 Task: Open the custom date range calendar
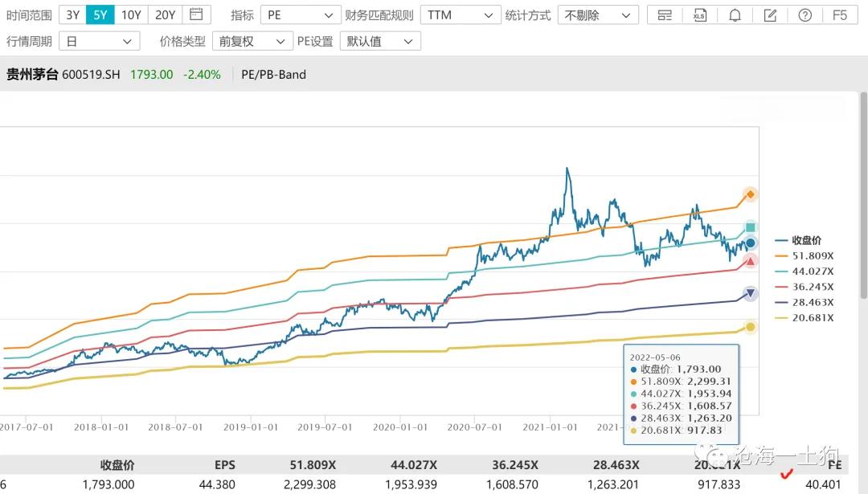196,14
